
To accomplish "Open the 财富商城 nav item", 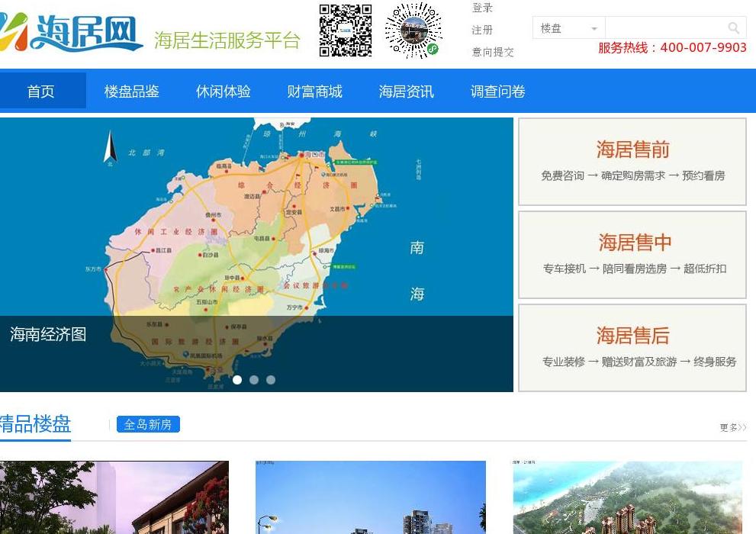I will (315, 91).
